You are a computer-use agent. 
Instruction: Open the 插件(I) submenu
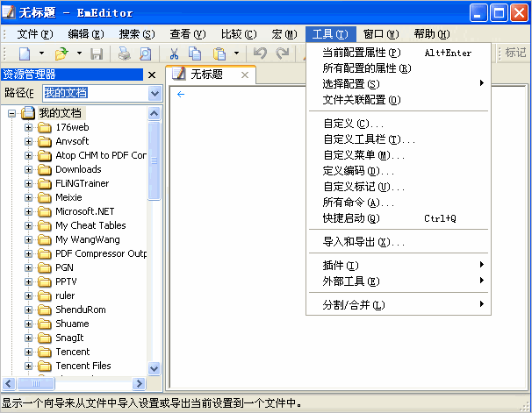click(x=399, y=266)
